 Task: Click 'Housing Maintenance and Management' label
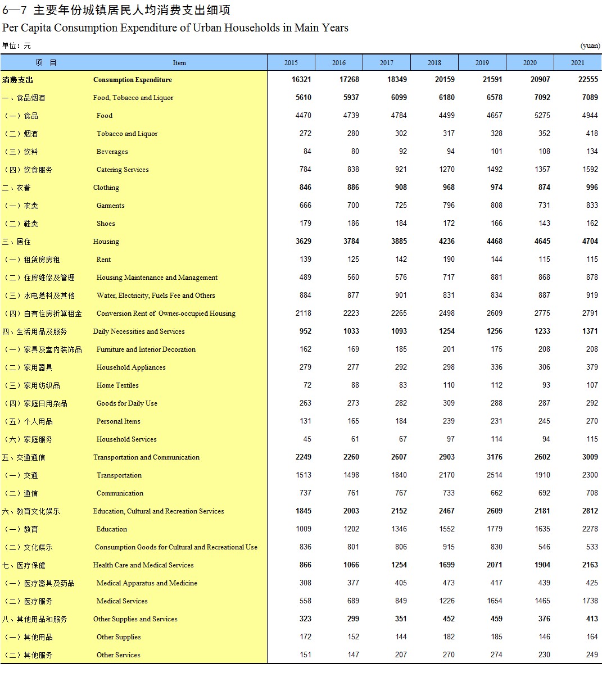click(x=157, y=278)
